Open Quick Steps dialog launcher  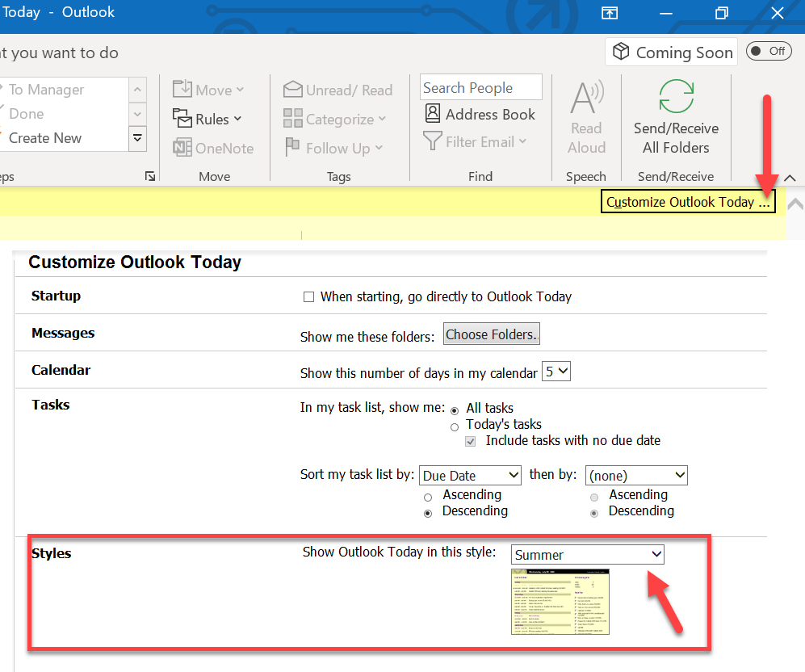click(x=150, y=177)
